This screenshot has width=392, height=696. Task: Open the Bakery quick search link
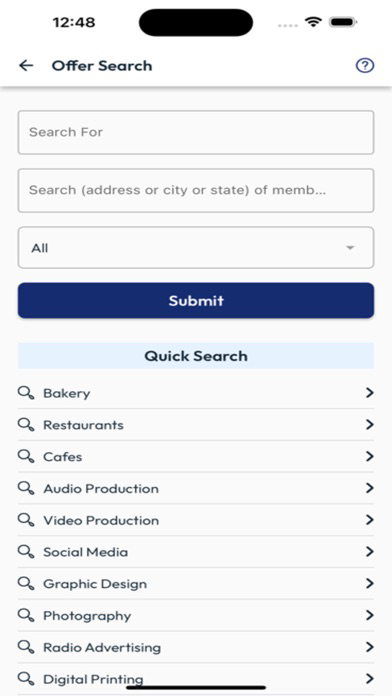(196, 393)
